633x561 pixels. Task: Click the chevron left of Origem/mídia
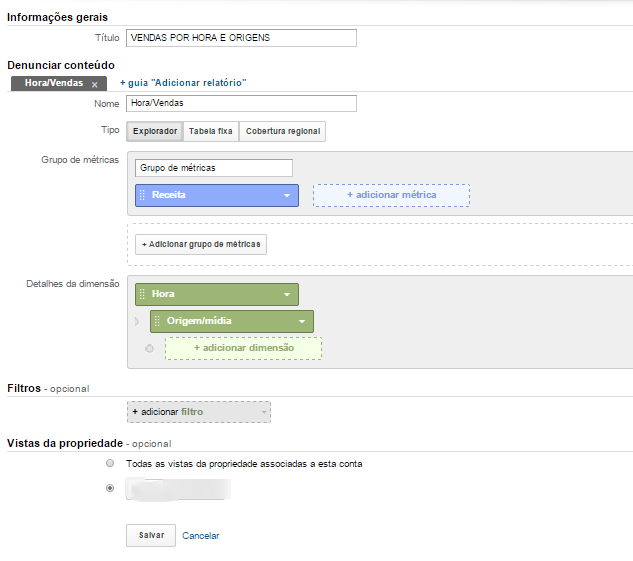137,321
